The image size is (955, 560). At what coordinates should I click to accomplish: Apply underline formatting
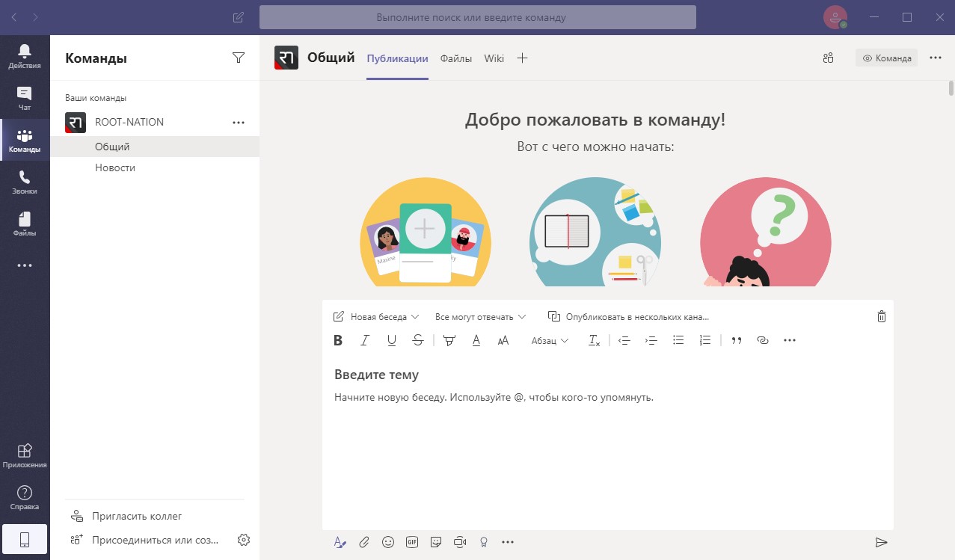pos(392,340)
